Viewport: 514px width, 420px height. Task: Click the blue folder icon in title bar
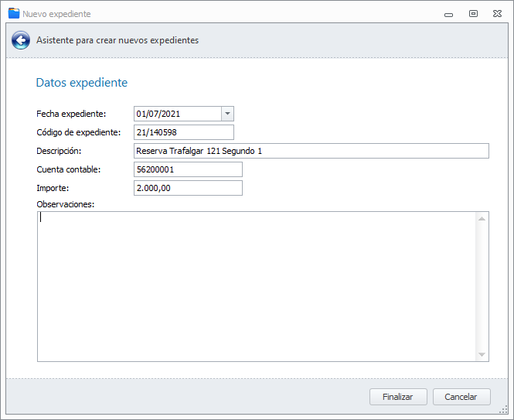point(13,13)
